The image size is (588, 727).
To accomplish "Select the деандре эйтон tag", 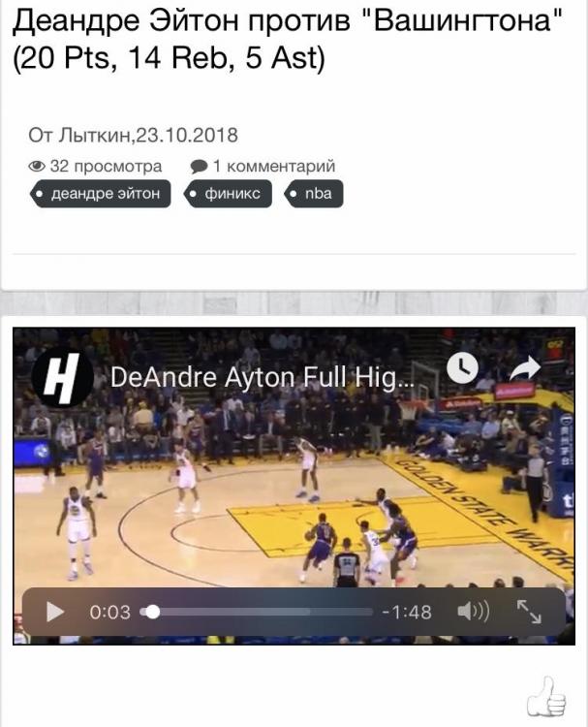I will coord(101,193).
